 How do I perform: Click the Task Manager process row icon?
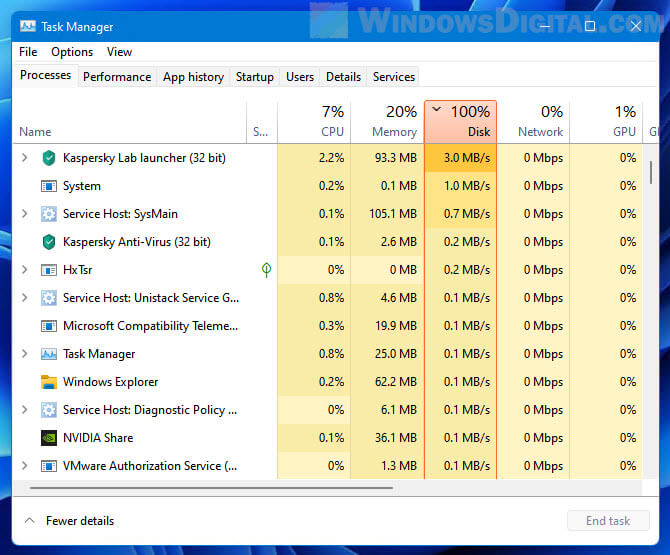click(x=49, y=354)
